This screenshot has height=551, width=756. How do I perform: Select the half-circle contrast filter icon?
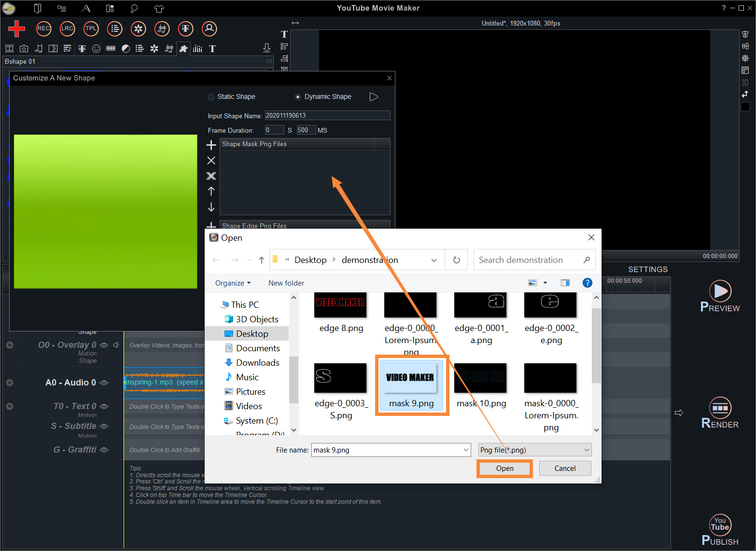pyautogui.click(x=126, y=49)
